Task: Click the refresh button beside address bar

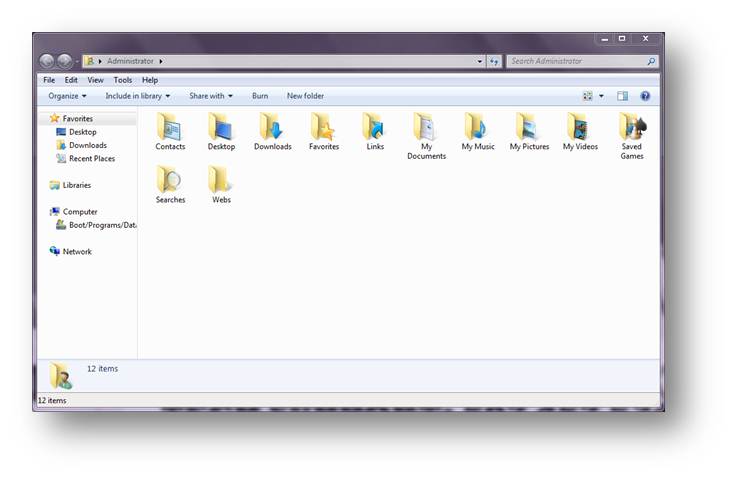Action: [x=494, y=61]
